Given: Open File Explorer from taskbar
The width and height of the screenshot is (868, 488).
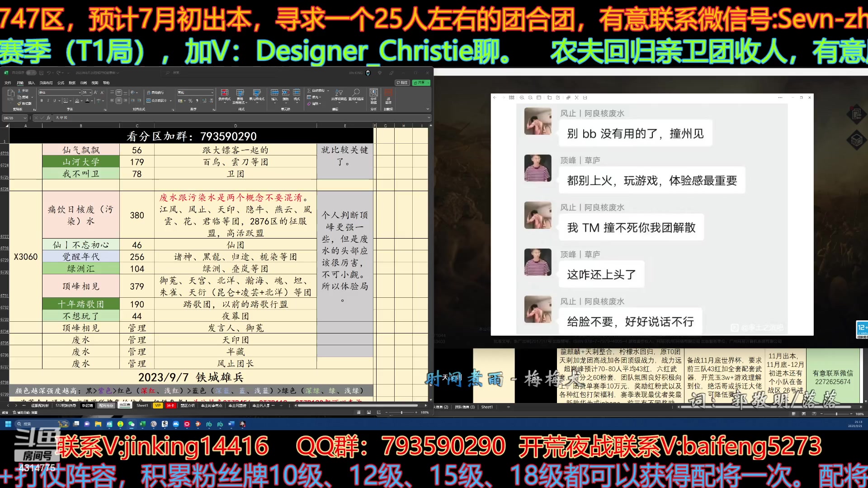Looking at the screenshot, I should click(x=98, y=424).
